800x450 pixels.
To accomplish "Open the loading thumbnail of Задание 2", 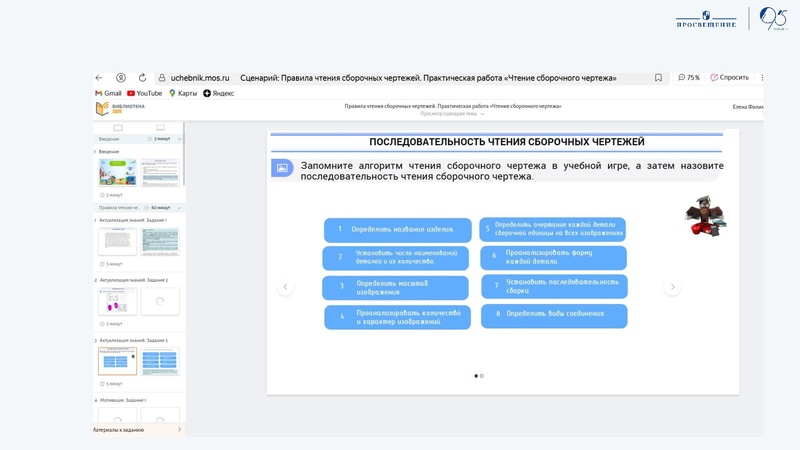I will tap(160, 301).
